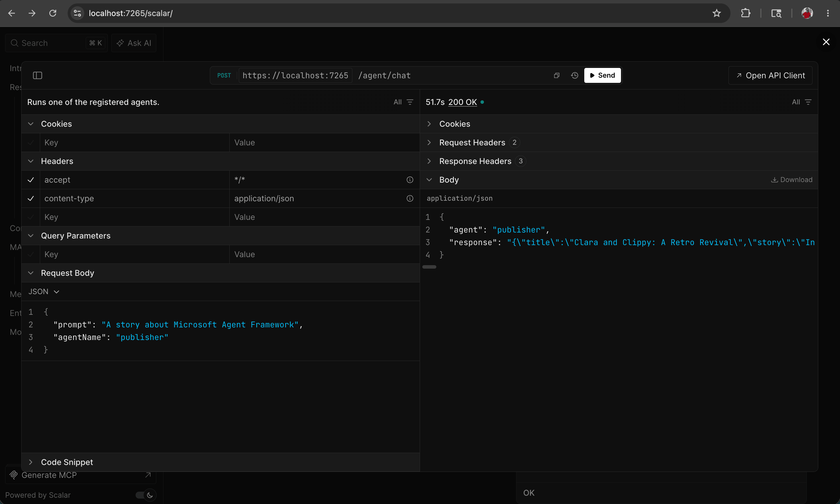
Task: Click the response line in response body
Action: 632,243
